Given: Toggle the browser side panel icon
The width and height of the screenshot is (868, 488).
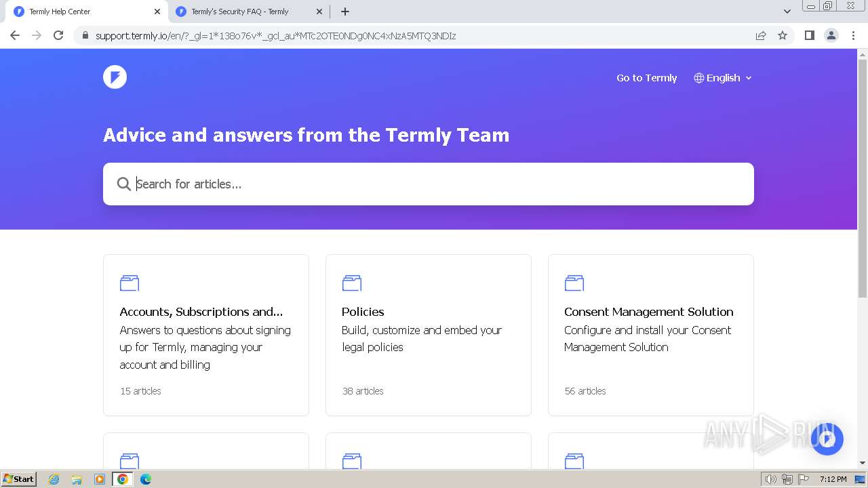Looking at the screenshot, I should pyautogui.click(x=809, y=35).
